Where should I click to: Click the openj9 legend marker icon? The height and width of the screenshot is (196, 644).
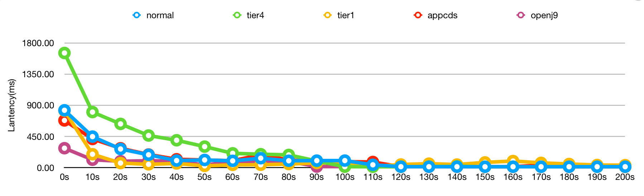(521, 15)
